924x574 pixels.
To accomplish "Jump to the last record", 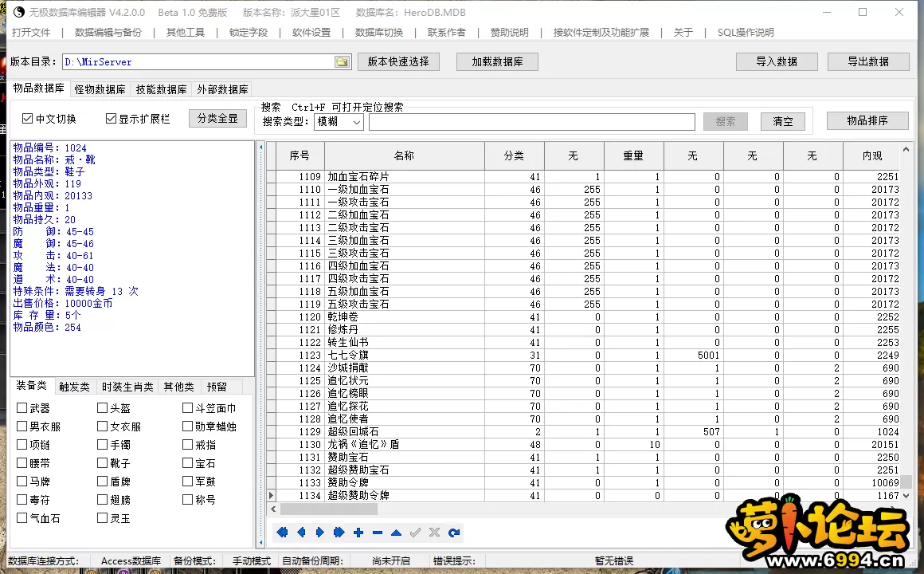I will [x=339, y=533].
